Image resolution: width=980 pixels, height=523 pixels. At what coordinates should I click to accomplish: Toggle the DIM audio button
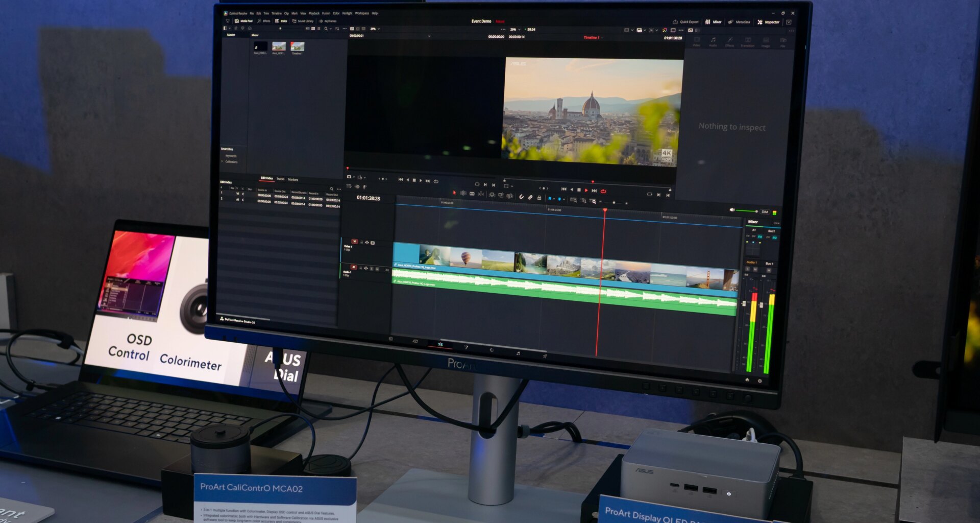point(765,211)
